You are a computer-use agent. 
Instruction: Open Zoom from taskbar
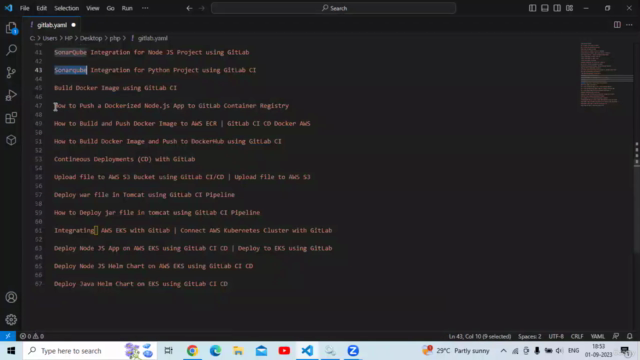(x=353, y=351)
